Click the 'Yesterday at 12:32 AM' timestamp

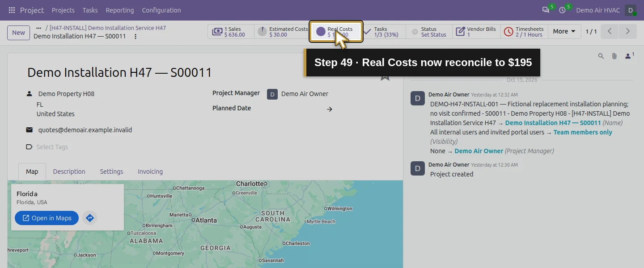pos(494,95)
